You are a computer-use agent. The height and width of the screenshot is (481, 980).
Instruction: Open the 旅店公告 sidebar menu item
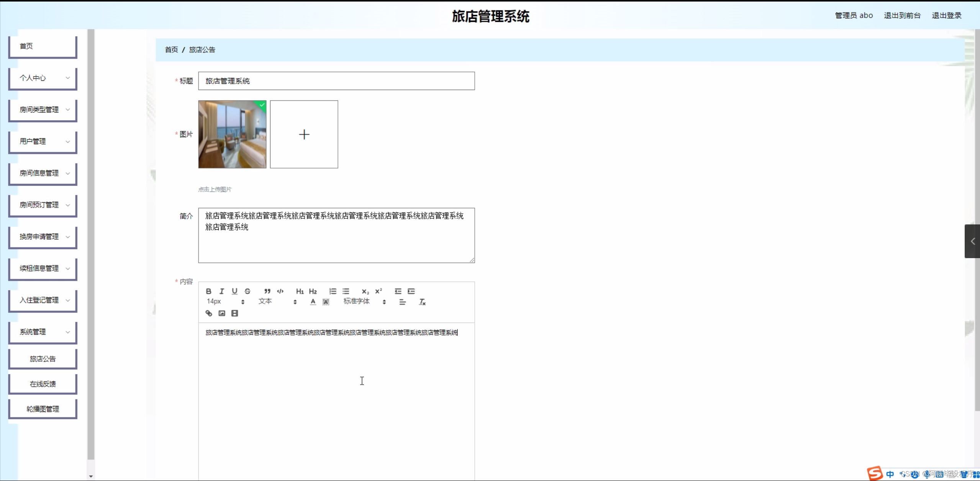[x=43, y=358]
